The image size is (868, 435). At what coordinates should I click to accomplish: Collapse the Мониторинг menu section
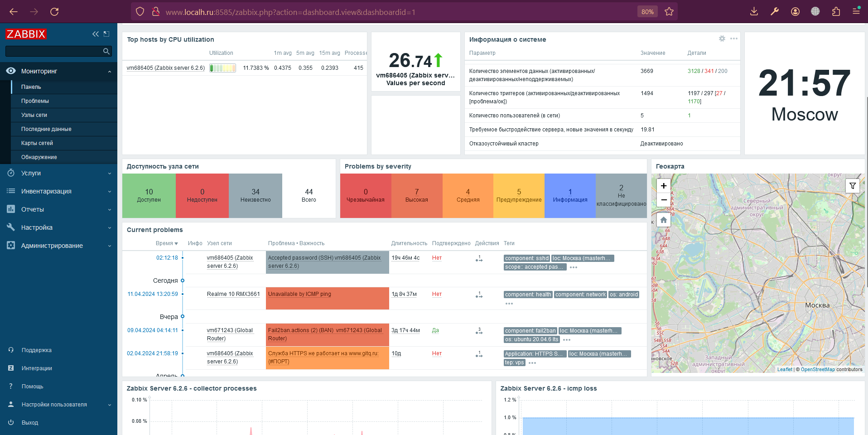tap(58, 71)
